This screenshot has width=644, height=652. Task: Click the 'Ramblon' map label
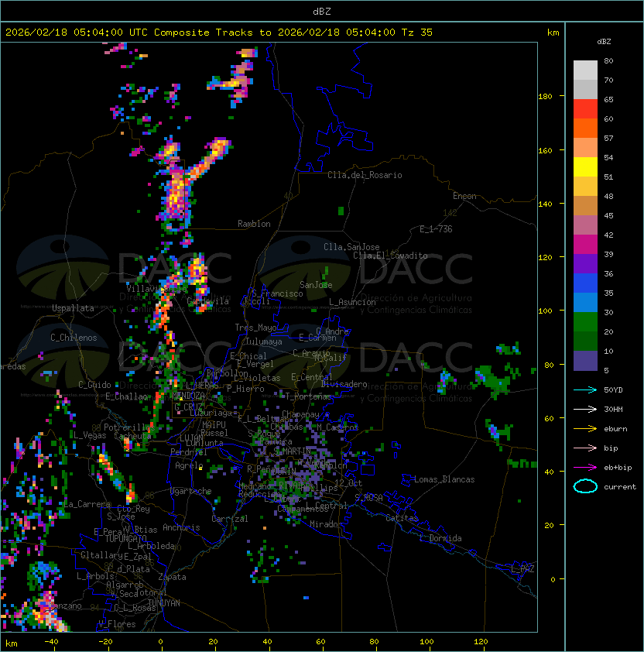pos(254,224)
